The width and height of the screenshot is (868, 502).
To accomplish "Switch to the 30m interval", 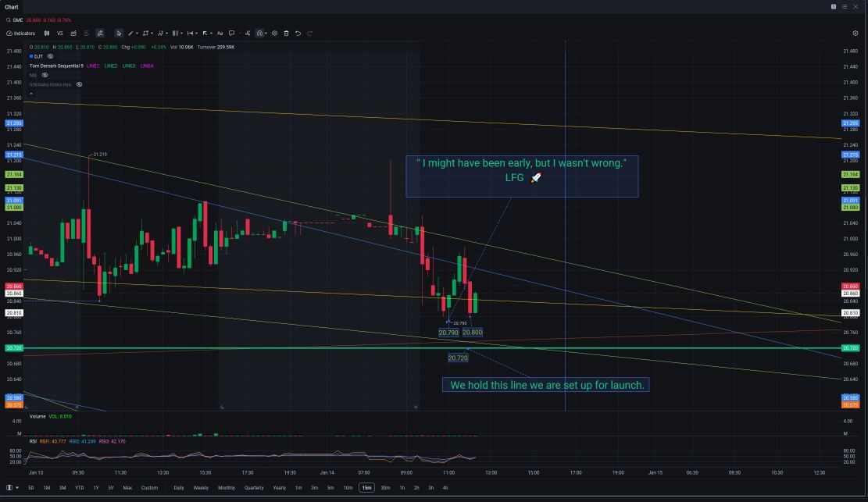I will tap(385, 488).
